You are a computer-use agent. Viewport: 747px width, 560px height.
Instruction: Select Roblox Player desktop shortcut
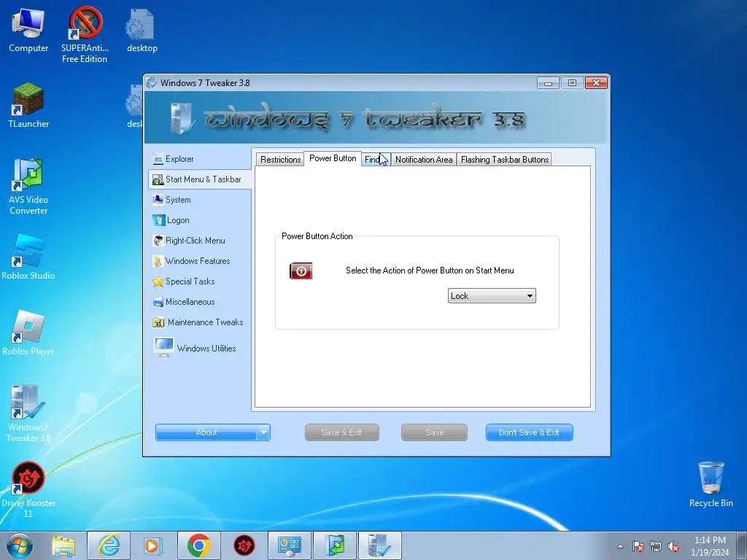click(x=28, y=332)
